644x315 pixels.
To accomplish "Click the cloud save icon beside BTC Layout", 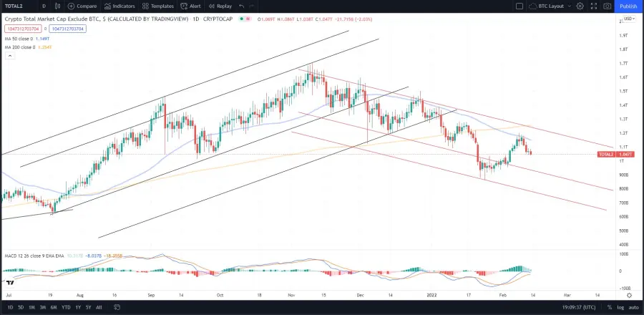I will pyautogui.click(x=532, y=6).
